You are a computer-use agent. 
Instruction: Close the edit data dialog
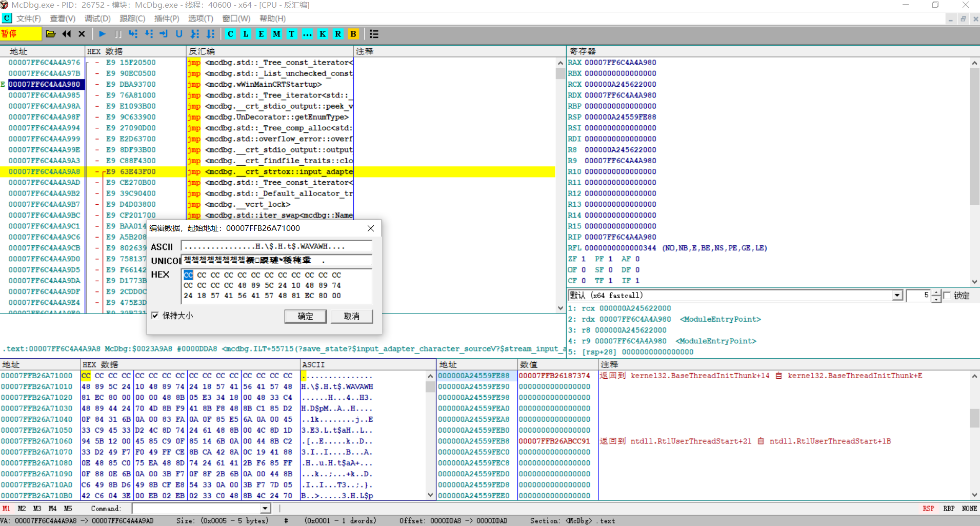click(371, 228)
